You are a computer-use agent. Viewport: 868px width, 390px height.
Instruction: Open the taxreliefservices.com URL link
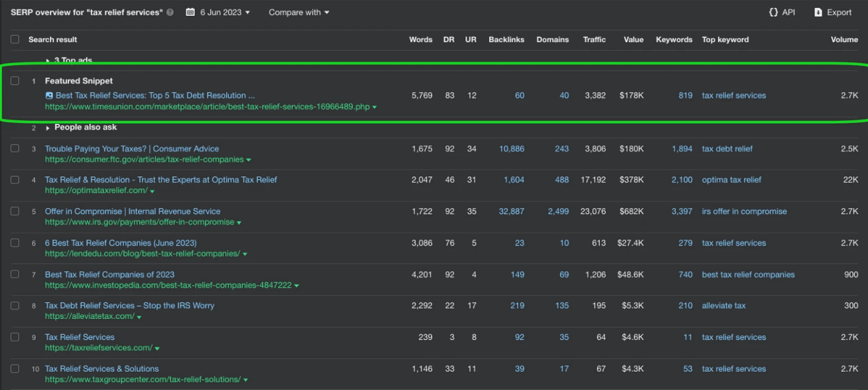tap(99, 348)
